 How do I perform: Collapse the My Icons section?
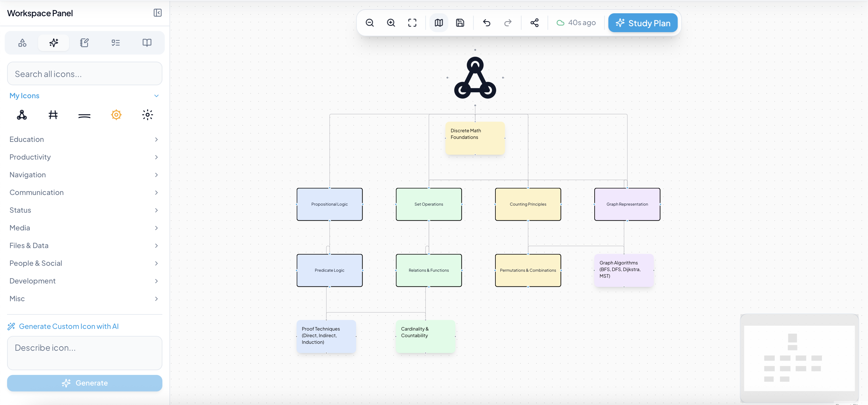point(156,96)
